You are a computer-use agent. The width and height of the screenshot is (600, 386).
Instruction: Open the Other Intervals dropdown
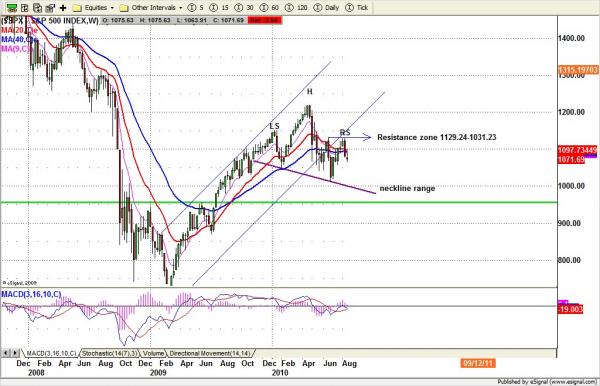click(x=151, y=8)
